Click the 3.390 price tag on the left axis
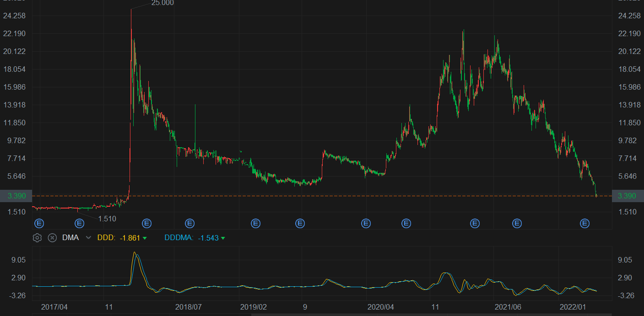 (x=16, y=196)
